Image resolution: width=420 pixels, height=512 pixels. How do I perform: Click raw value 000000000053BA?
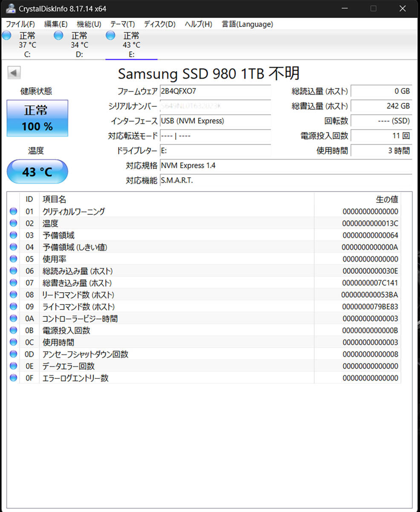(x=370, y=295)
